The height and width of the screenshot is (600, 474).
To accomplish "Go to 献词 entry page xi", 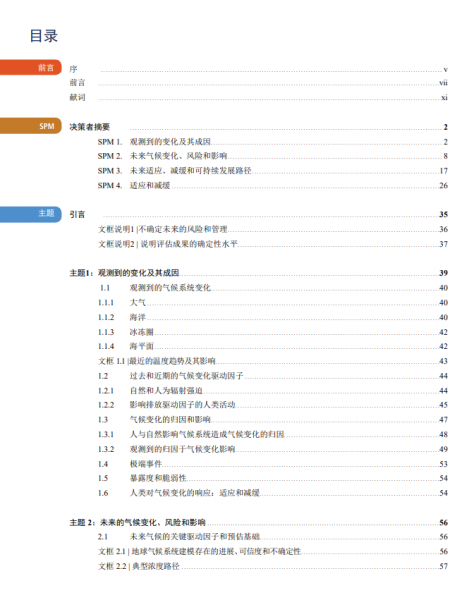I will pos(258,97).
